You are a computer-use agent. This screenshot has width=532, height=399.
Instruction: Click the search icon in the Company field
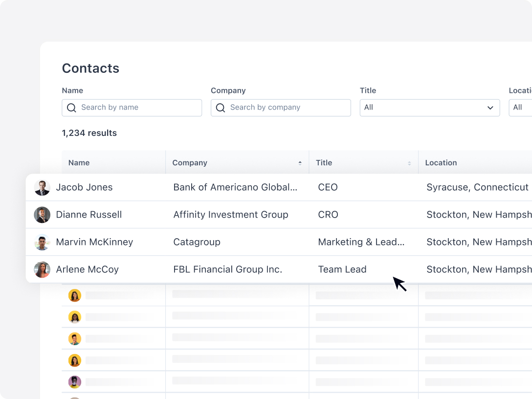coord(221,108)
